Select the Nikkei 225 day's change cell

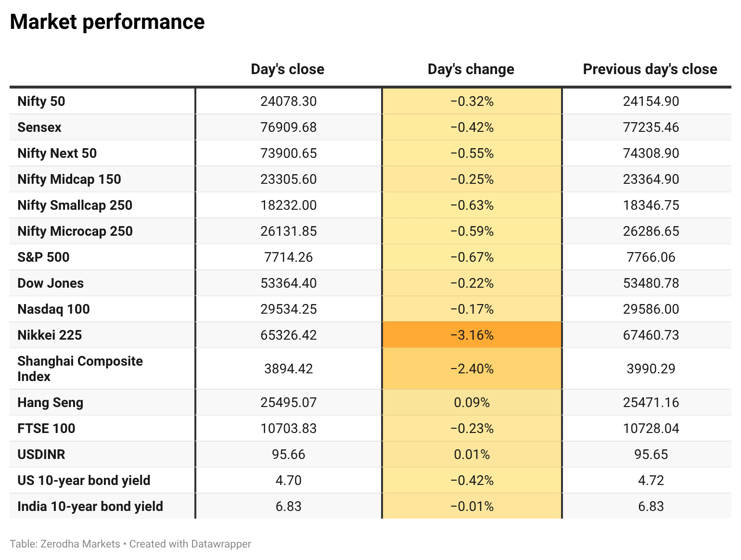472,335
